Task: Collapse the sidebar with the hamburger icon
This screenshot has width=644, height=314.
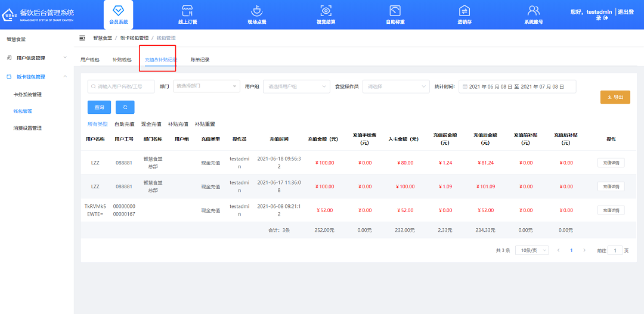Action: (x=82, y=38)
